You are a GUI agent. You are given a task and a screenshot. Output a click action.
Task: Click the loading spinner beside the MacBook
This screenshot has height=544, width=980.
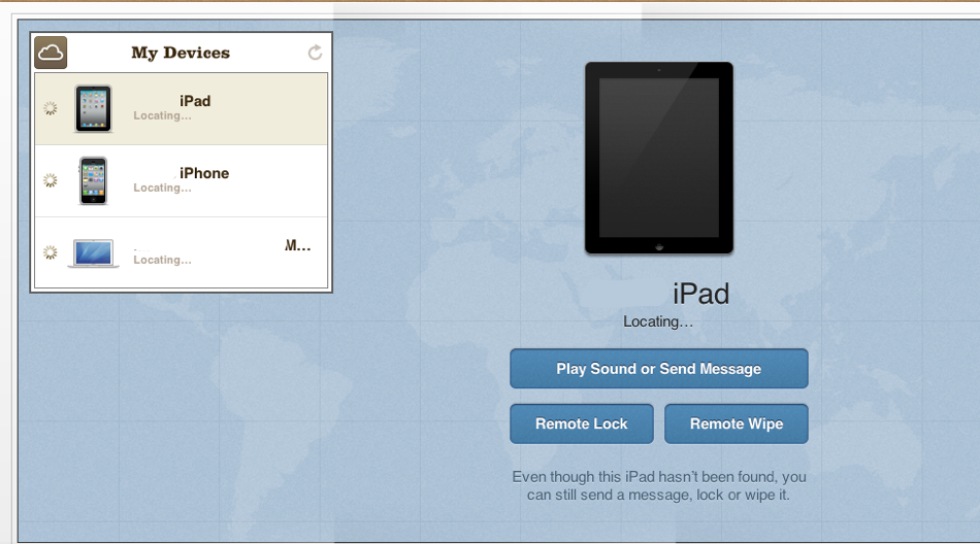pos(50,253)
